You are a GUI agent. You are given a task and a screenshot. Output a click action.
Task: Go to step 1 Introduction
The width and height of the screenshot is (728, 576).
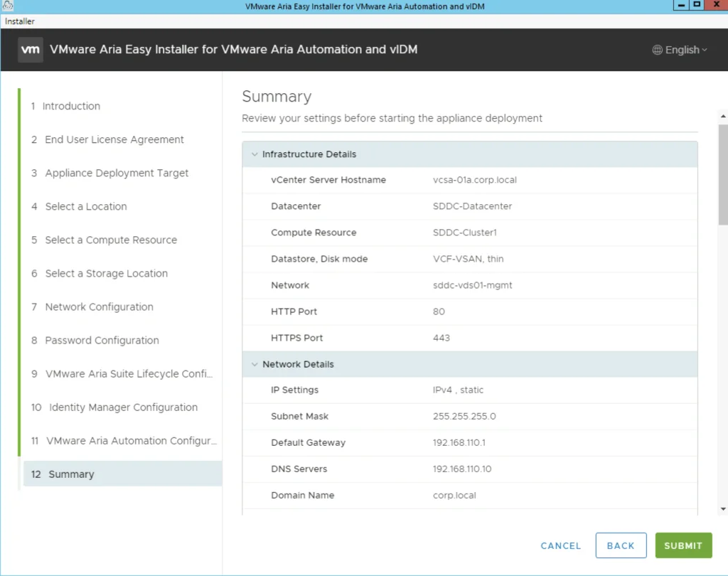click(x=65, y=106)
